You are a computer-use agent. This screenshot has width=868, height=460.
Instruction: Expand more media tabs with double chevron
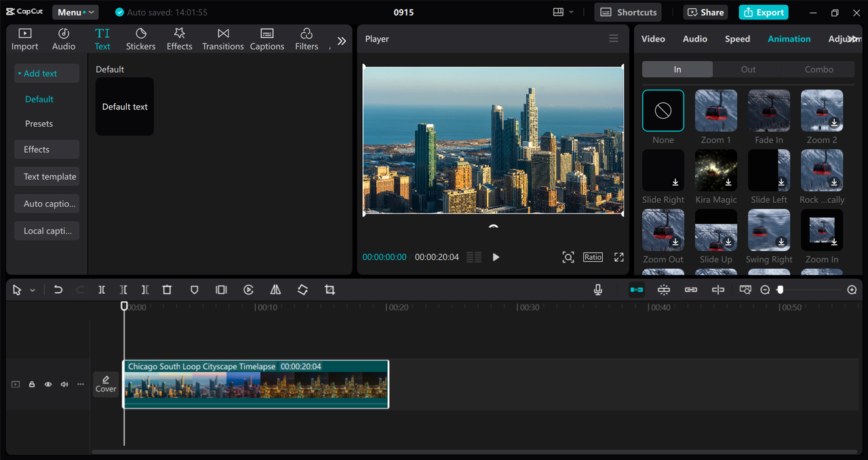[342, 41]
